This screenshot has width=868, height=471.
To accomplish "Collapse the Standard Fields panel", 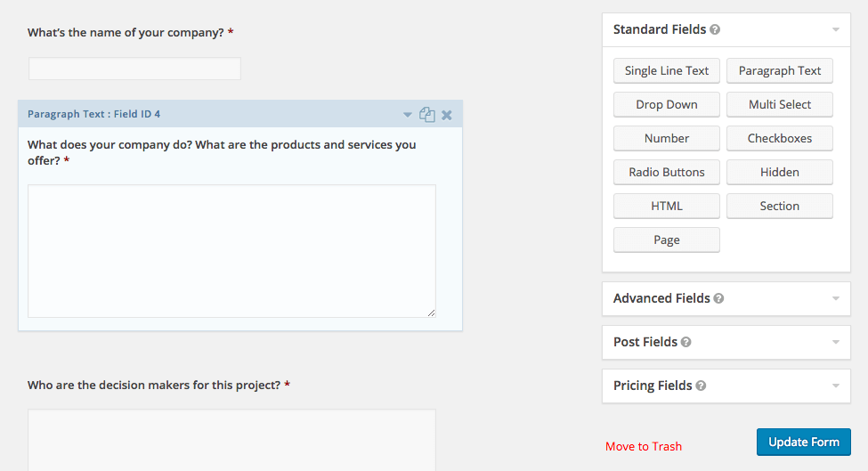I will click(x=836, y=30).
